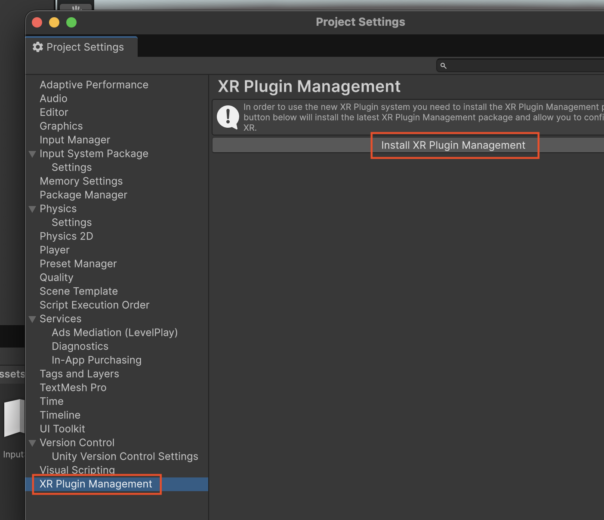Click the gear icon on Project Settings tab
Viewport: 604px width, 520px height.
tap(38, 47)
